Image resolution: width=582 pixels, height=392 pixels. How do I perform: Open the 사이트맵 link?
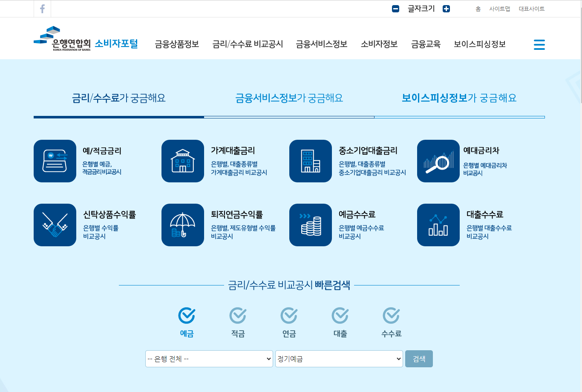coord(500,8)
